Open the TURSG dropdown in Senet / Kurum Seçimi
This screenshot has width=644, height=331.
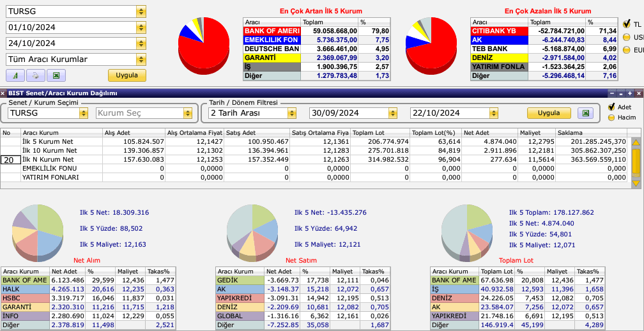83,113
